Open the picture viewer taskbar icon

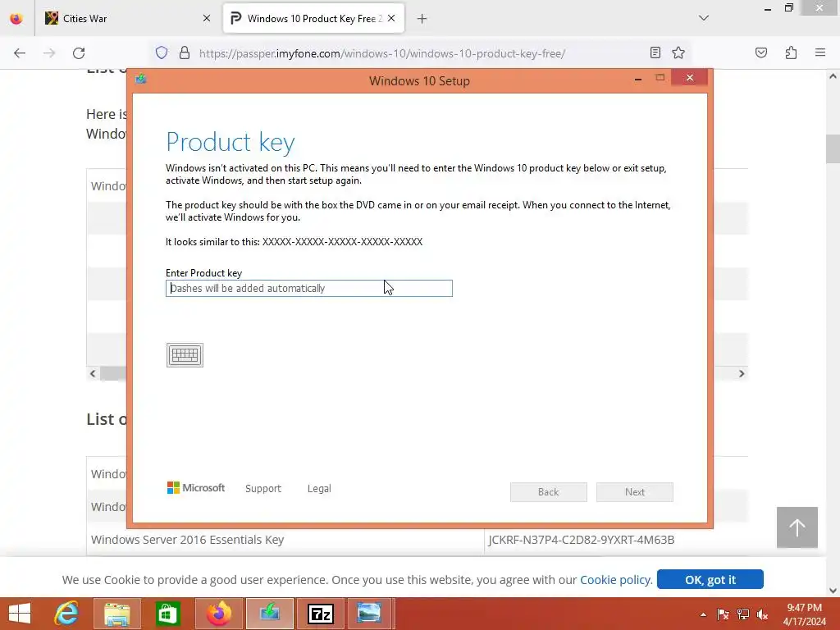(x=370, y=614)
